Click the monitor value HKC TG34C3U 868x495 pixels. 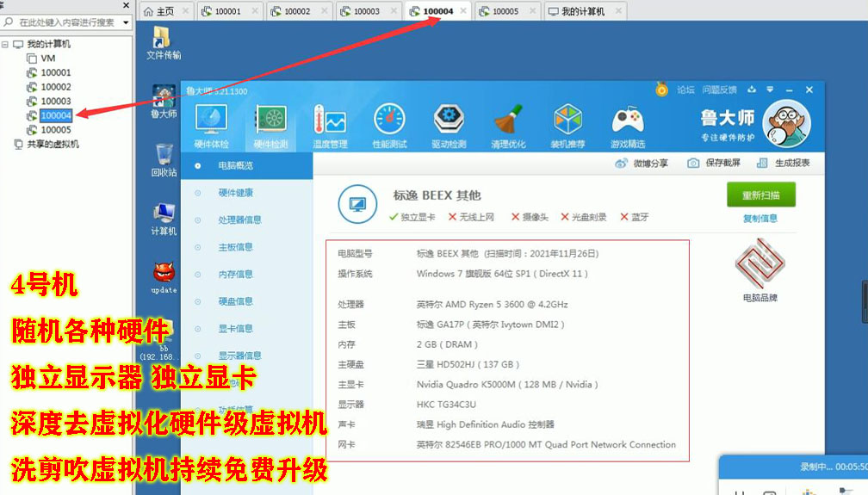[446, 405]
